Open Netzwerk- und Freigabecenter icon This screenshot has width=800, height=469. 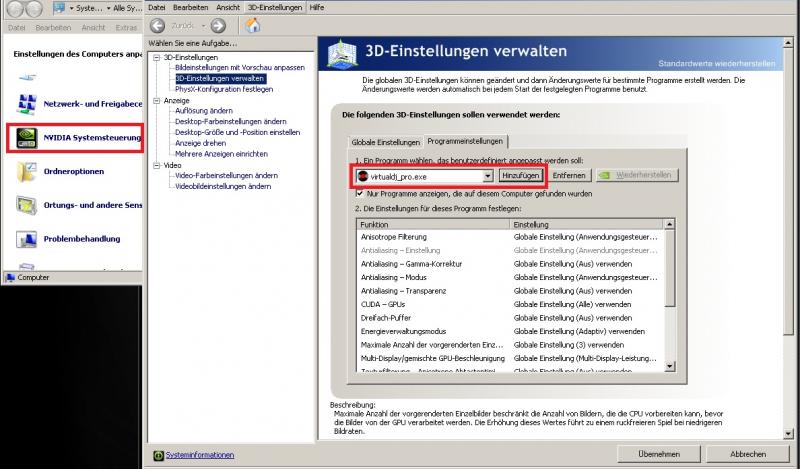click(x=27, y=104)
